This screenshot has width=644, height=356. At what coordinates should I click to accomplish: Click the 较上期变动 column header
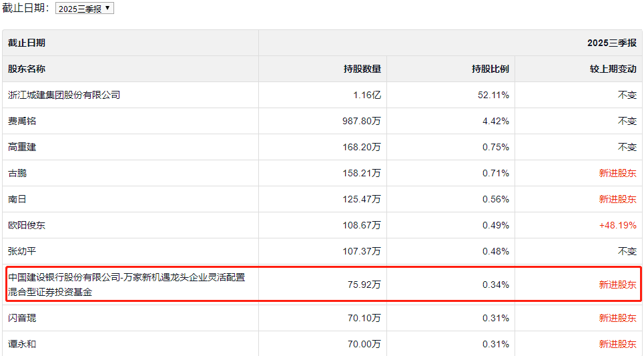(x=613, y=69)
